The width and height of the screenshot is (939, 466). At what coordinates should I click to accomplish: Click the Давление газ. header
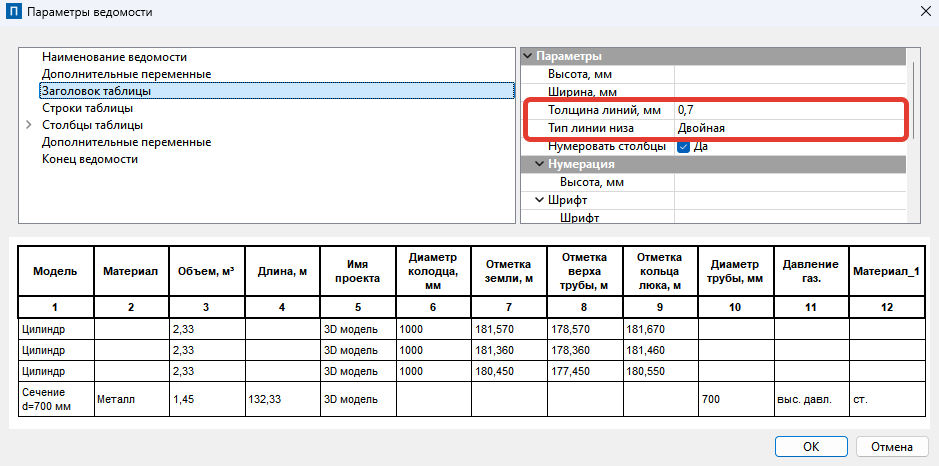pos(811,271)
